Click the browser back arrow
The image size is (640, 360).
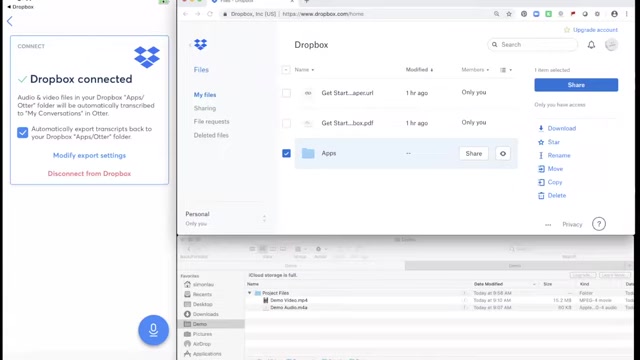point(186,14)
